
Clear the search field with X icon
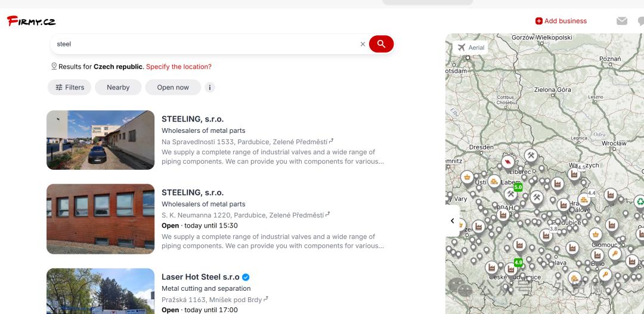[x=363, y=44]
